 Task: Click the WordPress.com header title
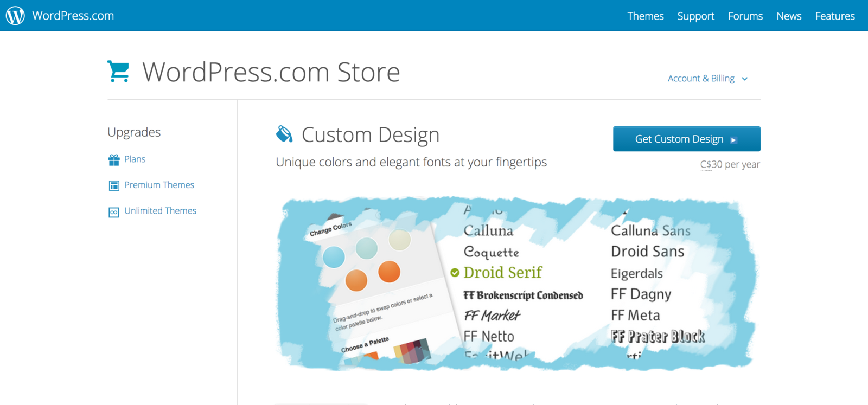(73, 16)
